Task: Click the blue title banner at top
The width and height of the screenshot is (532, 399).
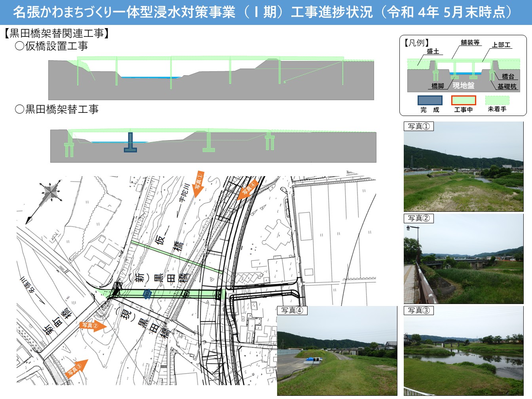Action: (266, 12)
